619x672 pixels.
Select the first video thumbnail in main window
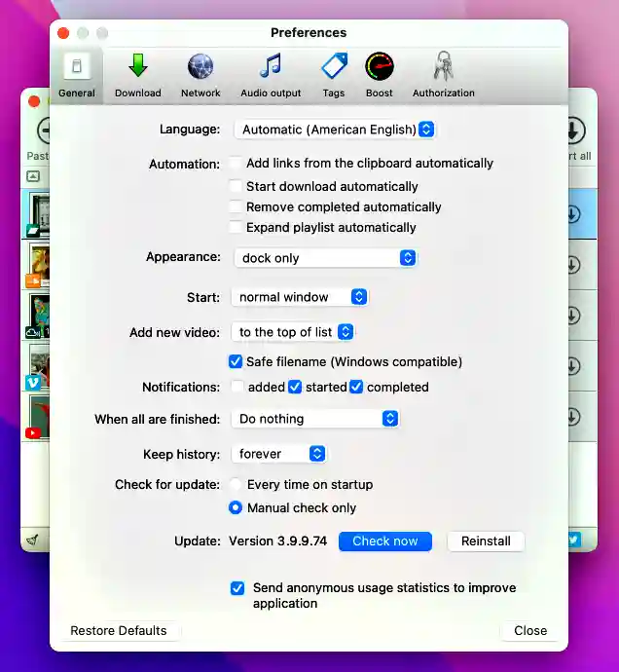[39, 214]
